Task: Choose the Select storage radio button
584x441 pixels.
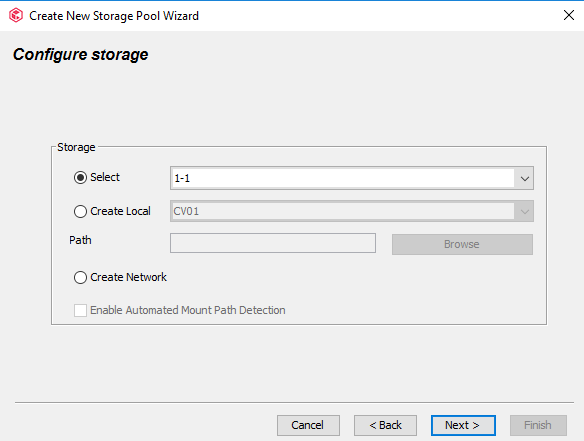Action: coord(80,178)
